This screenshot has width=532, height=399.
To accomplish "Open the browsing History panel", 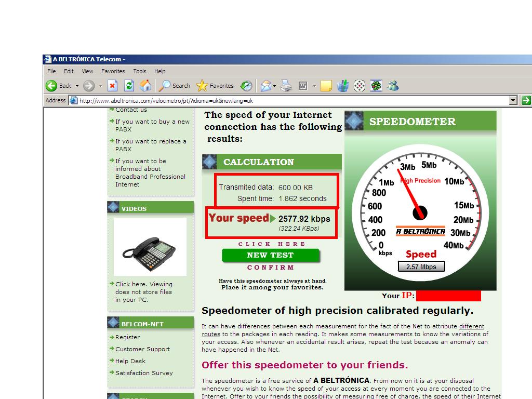I will pos(246,86).
